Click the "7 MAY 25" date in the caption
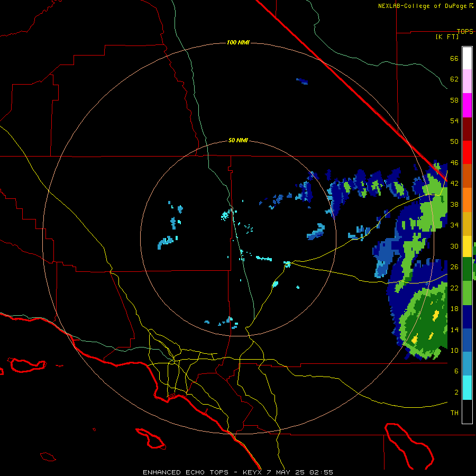The width and height of the screenshot is (476, 476). [x=287, y=472]
